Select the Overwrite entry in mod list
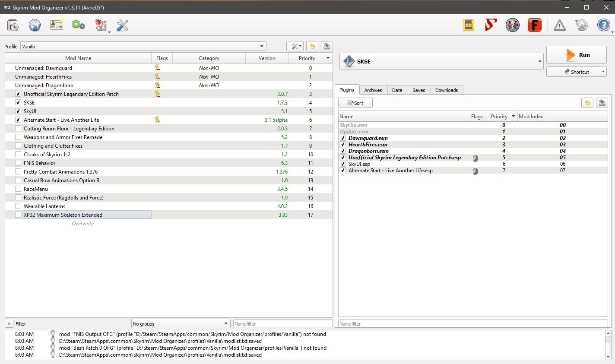This screenshot has height=364, width=615. 169,224
